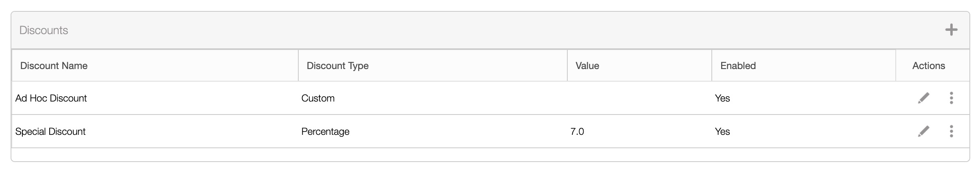Select the Ad Hoc Discount name cell
980x173 pixels.
point(51,98)
